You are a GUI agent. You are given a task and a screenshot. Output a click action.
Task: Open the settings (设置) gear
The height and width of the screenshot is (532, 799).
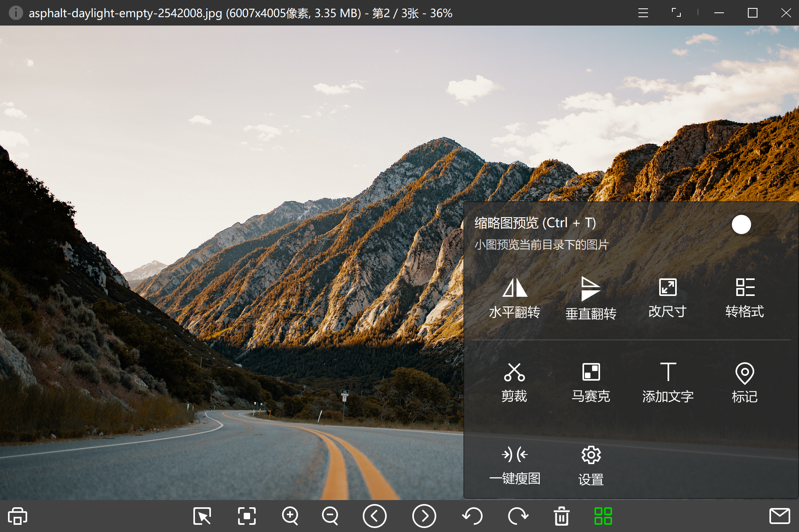point(591,455)
